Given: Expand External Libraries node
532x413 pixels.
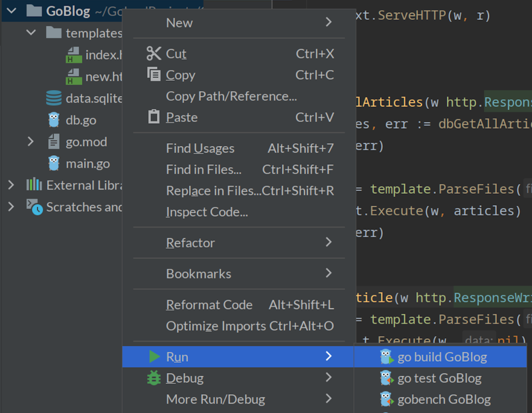Looking at the screenshot, I should pos(11,185).
